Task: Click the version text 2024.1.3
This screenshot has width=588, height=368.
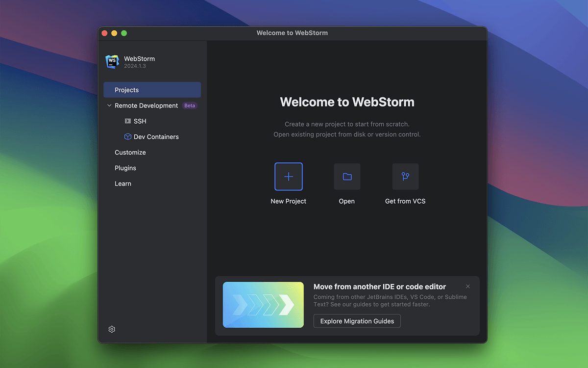Action: tap(135, 66)
